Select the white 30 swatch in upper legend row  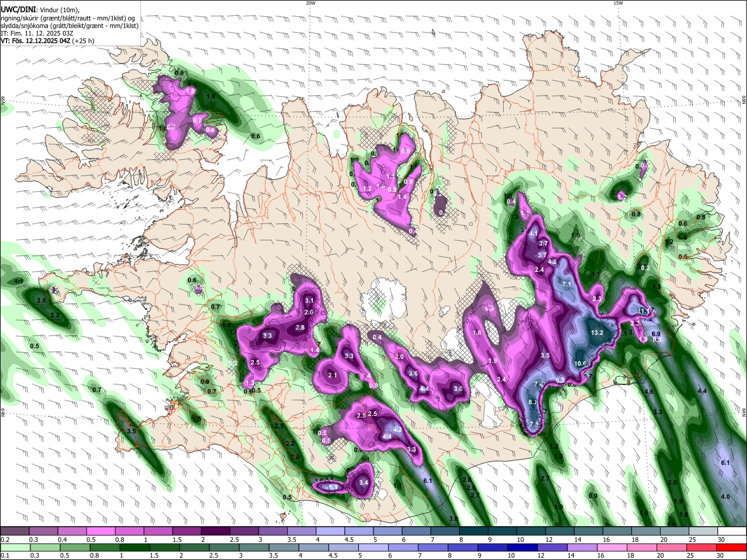[732, 531]
